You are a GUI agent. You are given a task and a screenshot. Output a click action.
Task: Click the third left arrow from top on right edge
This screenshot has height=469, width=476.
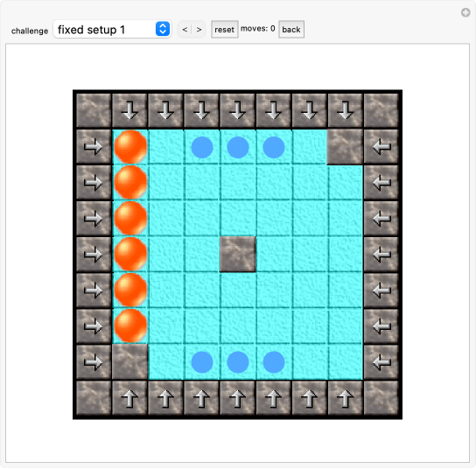click(x=381, y=218)
